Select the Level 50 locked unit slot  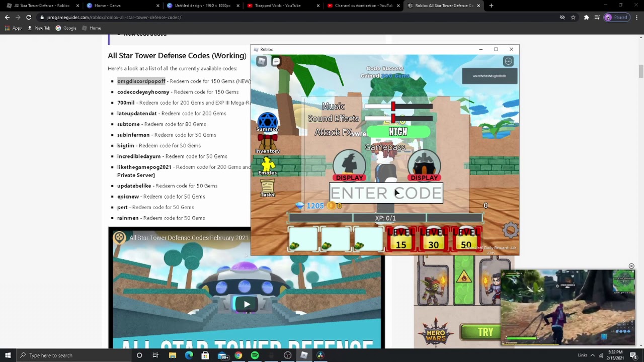(466, 239)
